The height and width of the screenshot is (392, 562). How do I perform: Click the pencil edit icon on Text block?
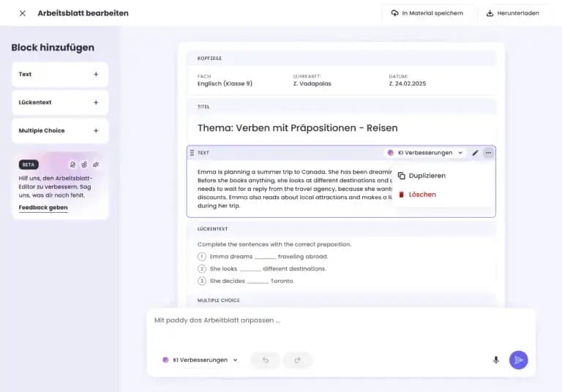coord(475,153)
